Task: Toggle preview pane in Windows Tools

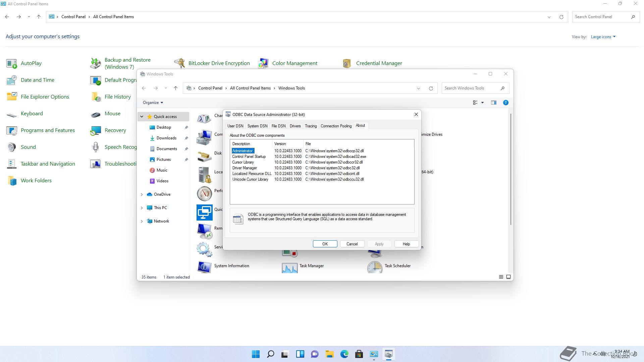Action: [493, 103]
